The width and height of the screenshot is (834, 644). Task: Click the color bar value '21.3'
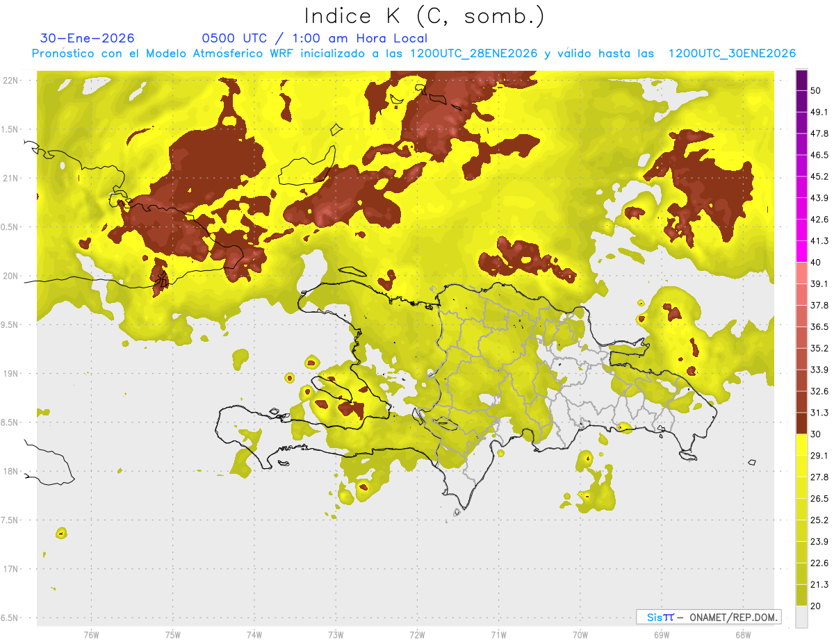819,584
